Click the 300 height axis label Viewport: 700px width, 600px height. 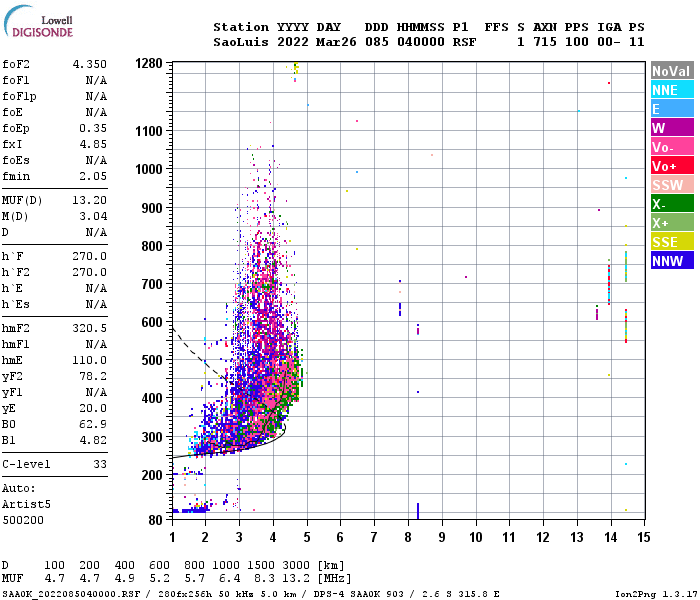click(x=152, y=437)
